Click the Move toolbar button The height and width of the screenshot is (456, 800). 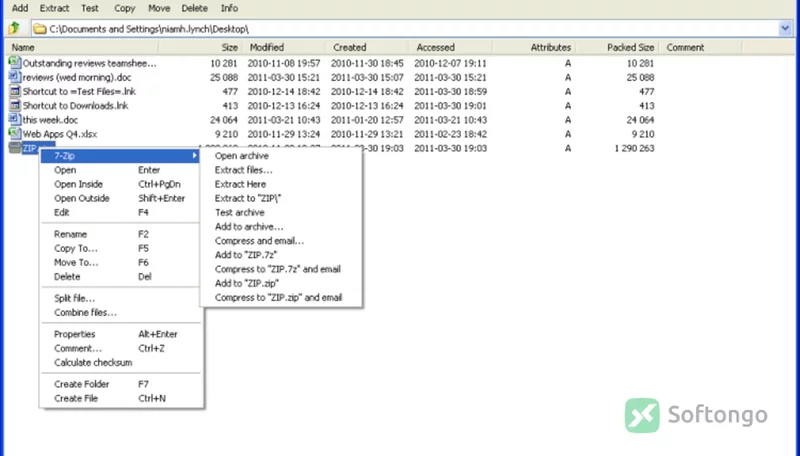click(x=159, y=8)
